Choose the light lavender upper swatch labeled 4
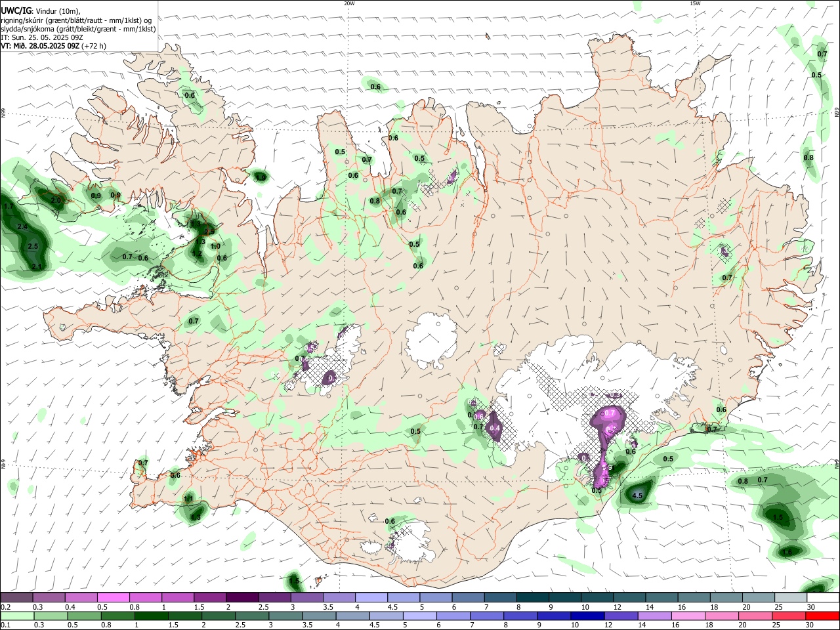Screen dimensions: 840x630 click(371, 597)
